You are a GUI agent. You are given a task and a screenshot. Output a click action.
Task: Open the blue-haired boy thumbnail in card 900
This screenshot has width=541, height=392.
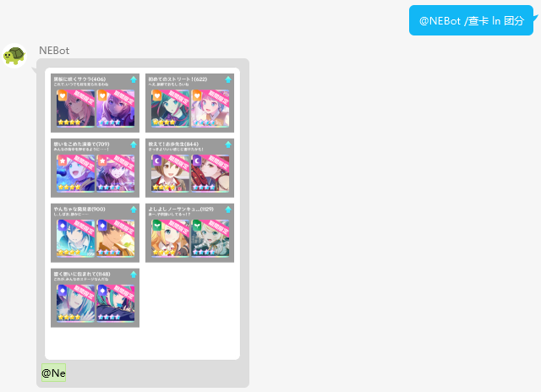tap(75, 238)
